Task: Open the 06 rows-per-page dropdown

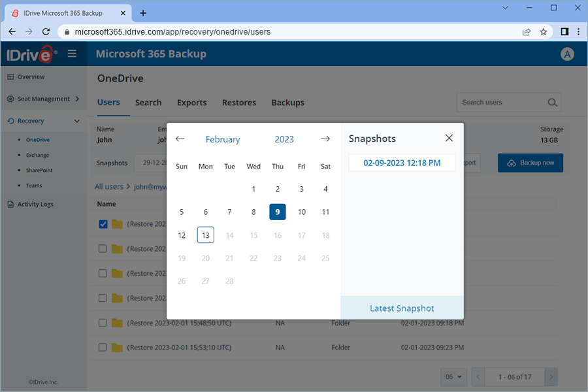Action: click(454, 376)
